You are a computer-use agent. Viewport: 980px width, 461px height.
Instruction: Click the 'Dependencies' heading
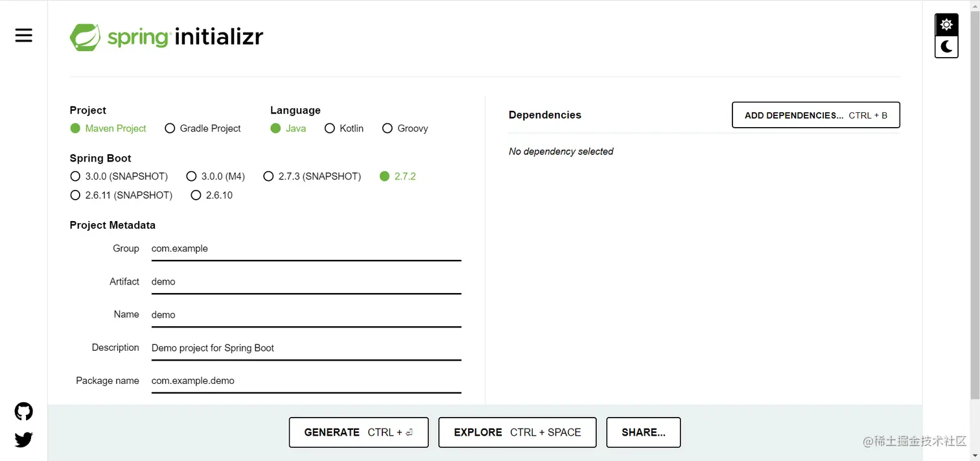(545, 115)
